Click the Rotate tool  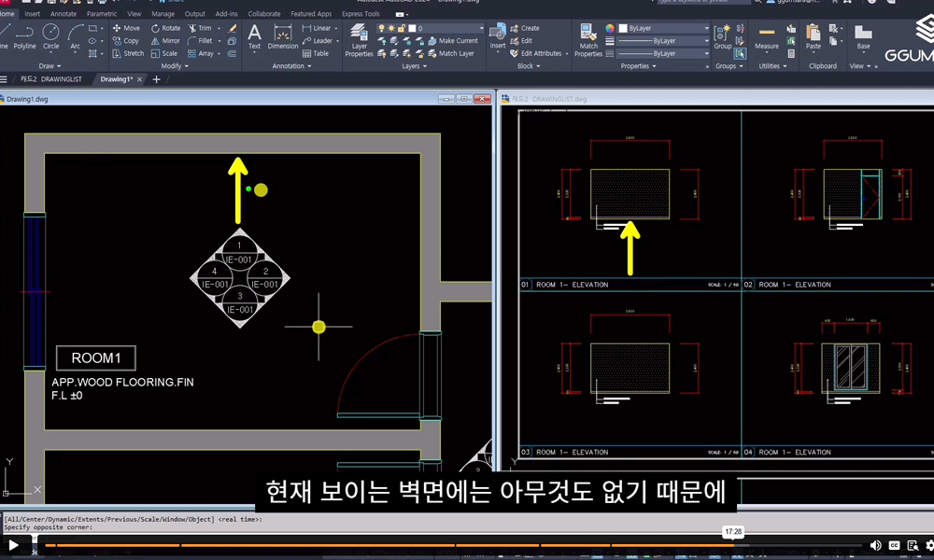[165, 28]
